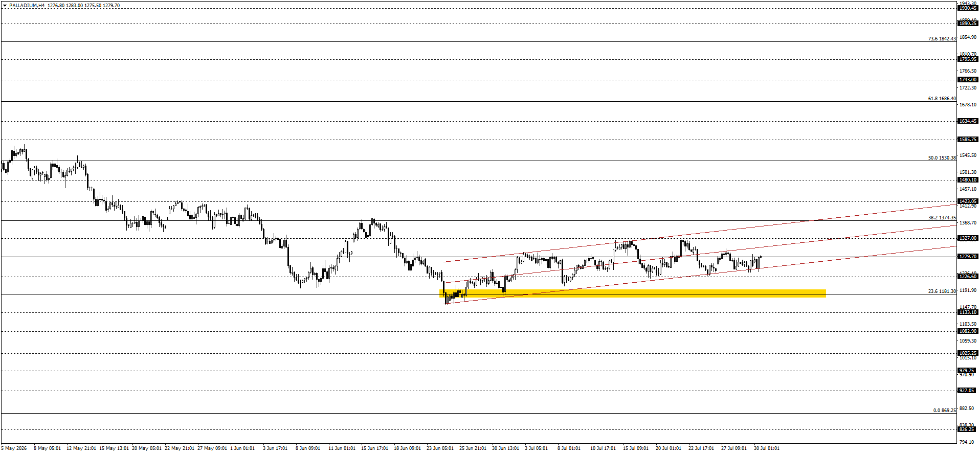Click the 826.25 price level tag
The image size is (980, 454).
pyautogui.click(x=967, y=429)
